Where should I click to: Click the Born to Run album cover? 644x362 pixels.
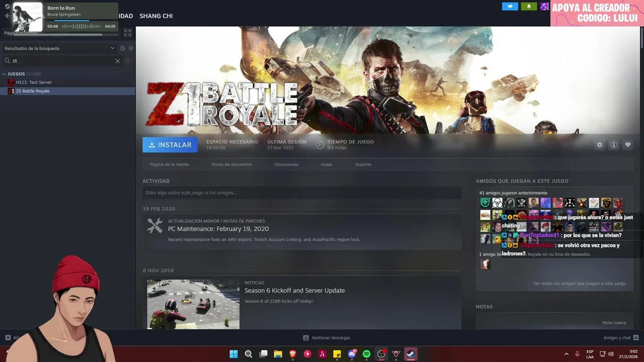point(27,17)
